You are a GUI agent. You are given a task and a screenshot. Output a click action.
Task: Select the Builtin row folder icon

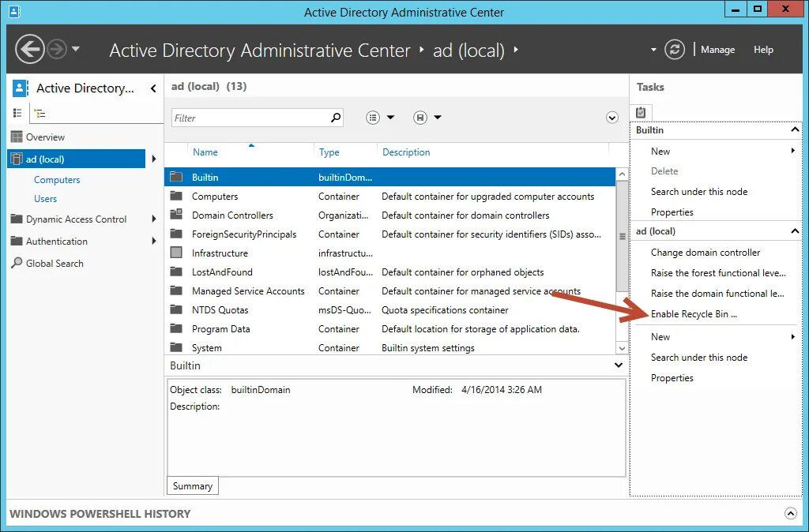176,177
